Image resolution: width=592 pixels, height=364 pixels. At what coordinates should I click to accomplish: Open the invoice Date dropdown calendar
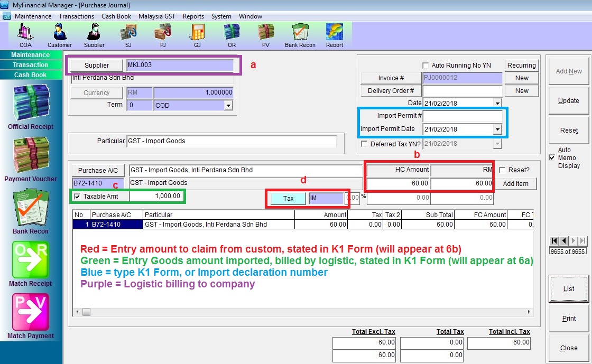click(x=497, y=103)
